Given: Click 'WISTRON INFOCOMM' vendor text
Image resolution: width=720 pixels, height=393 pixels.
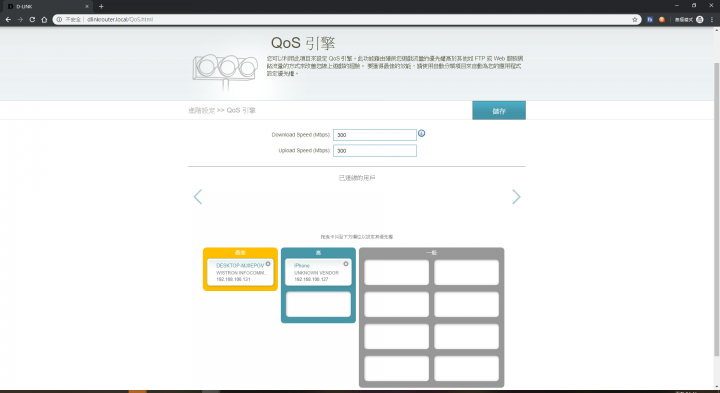Looking at the screenshot, I should pos(241,273).
